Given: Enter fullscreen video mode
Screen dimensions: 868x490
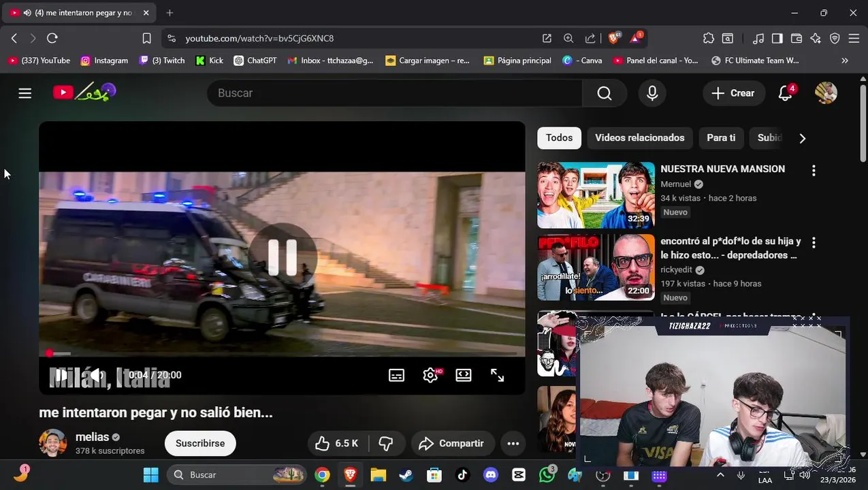Looking at the screenshot, I should coord(498,375).
